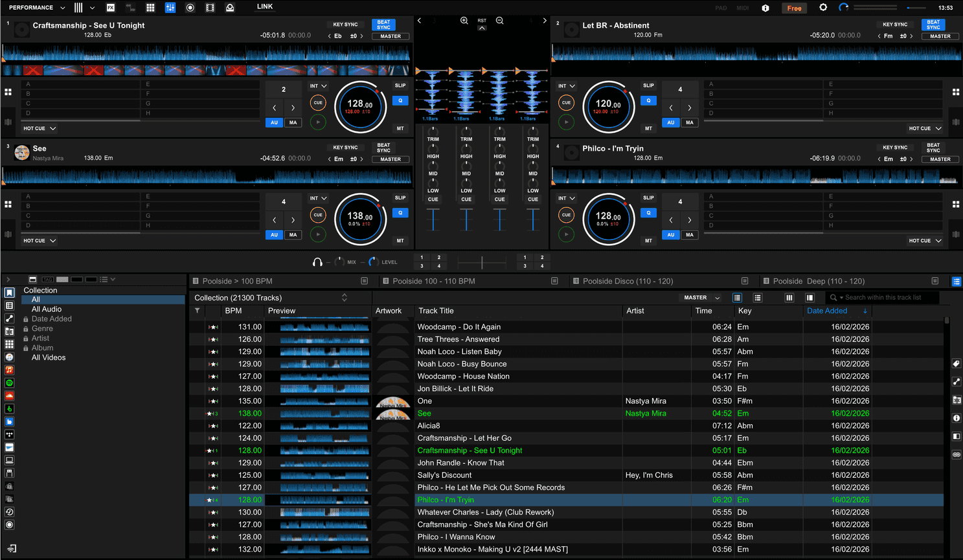Screen dimensions: 963x560
Task: Open SoundCloud from the left sidebar
Action: 9,396
